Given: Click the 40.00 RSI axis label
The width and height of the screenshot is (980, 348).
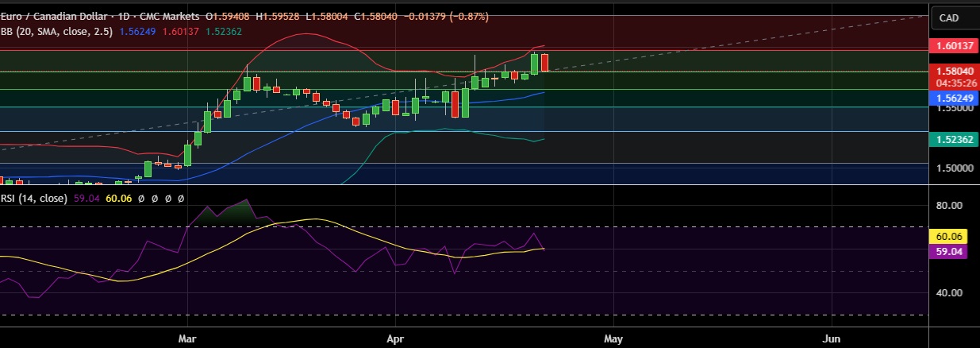Looking at the screenshot, I should click(950, 292).
